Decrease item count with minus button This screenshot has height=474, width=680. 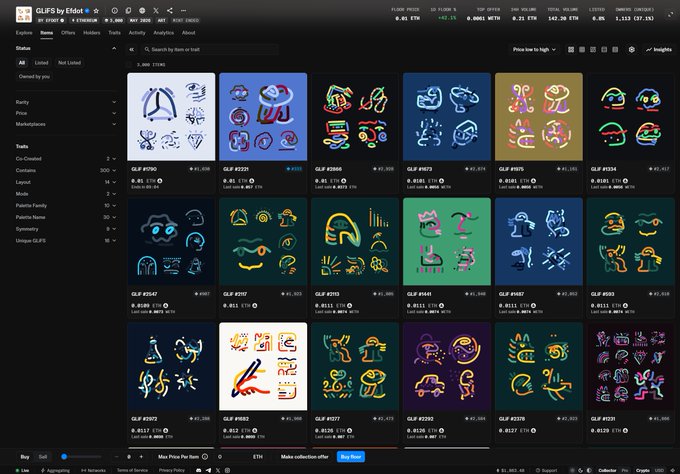tap(116, 457)
